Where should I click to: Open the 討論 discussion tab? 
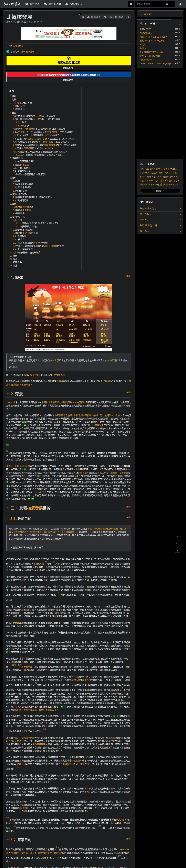pyautogui.click(x=108, y=16)
